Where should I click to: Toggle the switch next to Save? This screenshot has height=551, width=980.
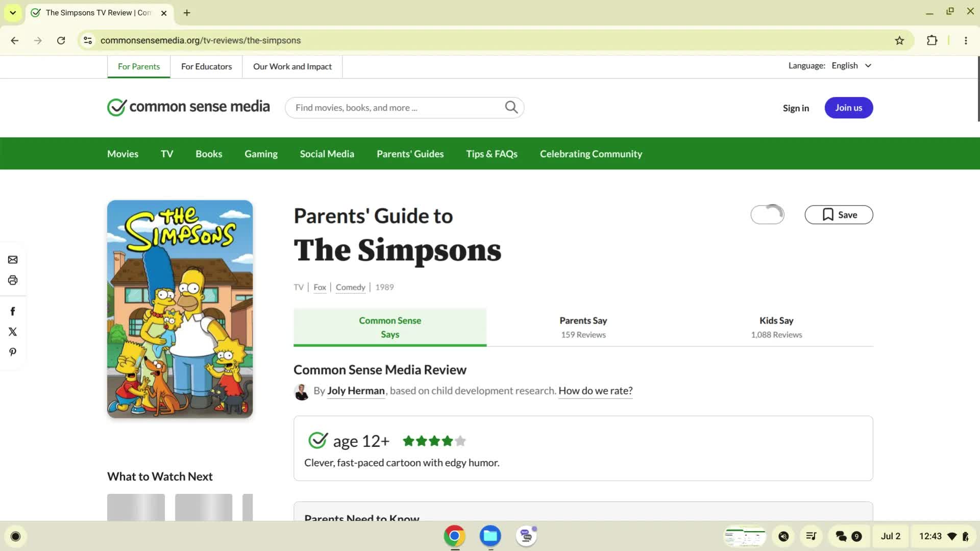pyautogui.click(x=767, y=215)
